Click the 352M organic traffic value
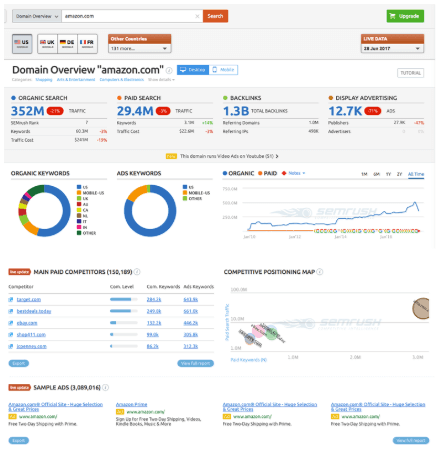 28,111
